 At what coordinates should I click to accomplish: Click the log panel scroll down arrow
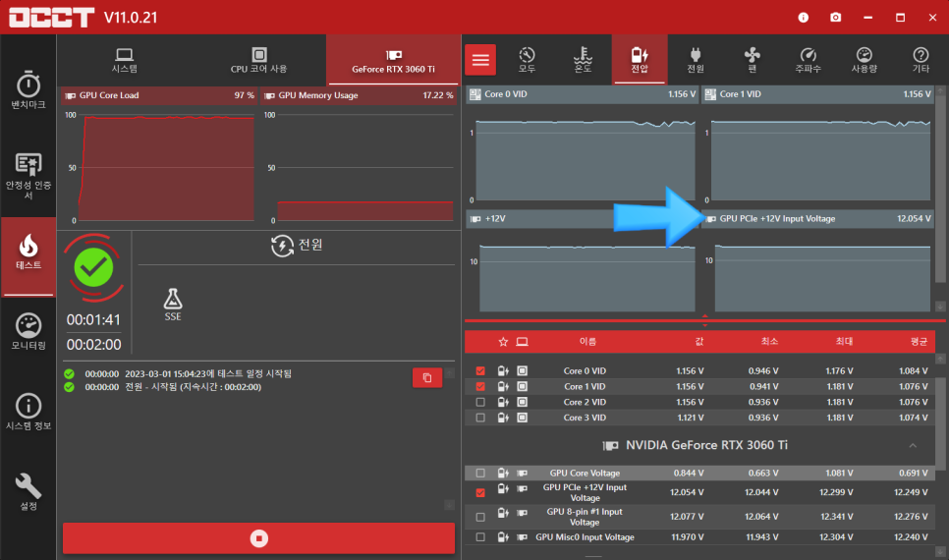click(449, 505)
